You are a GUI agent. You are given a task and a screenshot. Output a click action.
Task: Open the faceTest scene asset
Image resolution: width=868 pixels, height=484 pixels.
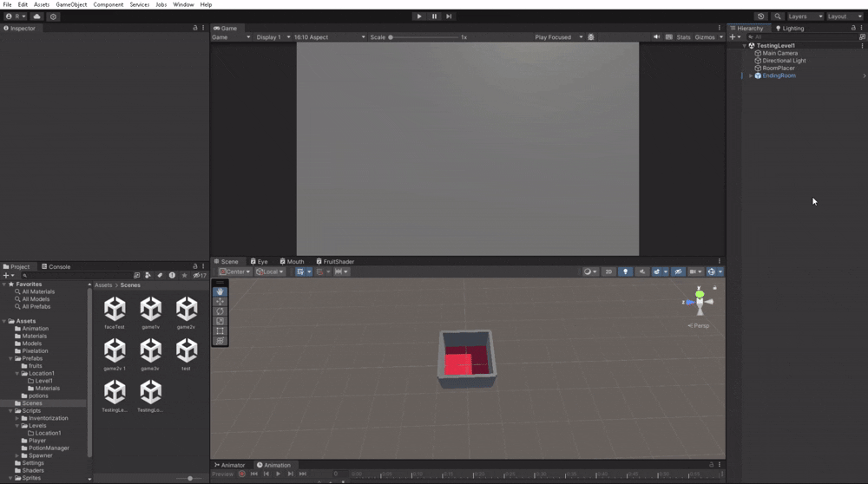115,312
